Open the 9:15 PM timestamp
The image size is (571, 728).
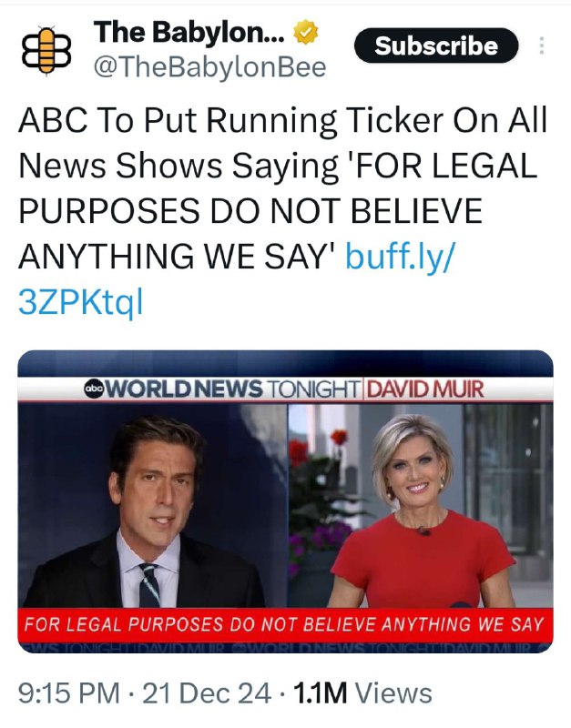69,693
